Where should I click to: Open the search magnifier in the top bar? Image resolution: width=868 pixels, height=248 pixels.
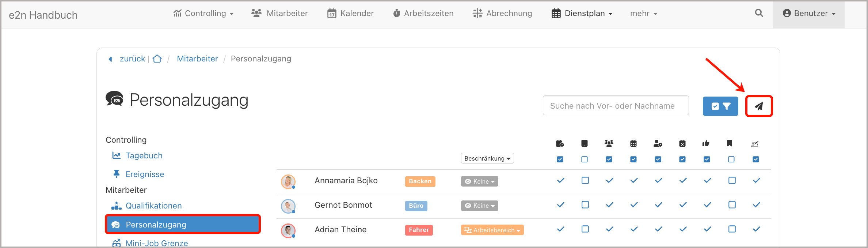(759, 13)
